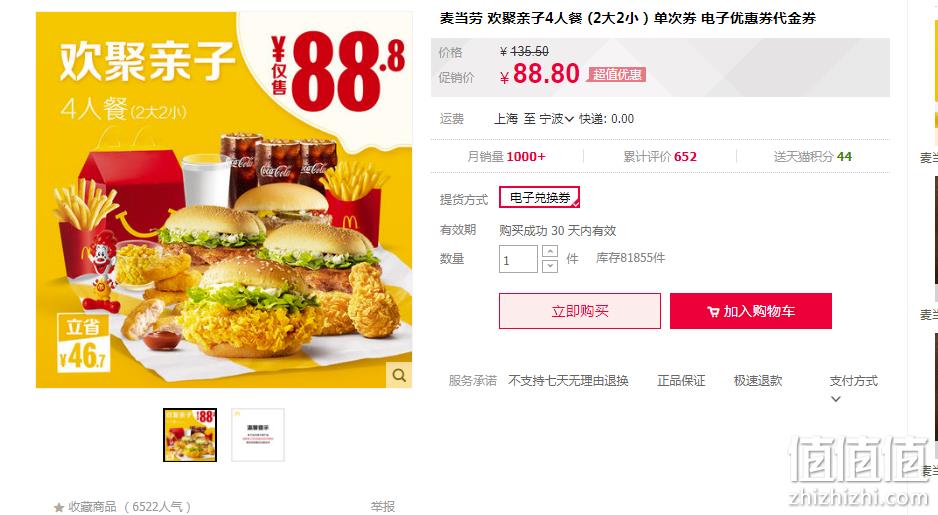
Task: Select the second thumbnail with notice text
Action: [258, 435]
